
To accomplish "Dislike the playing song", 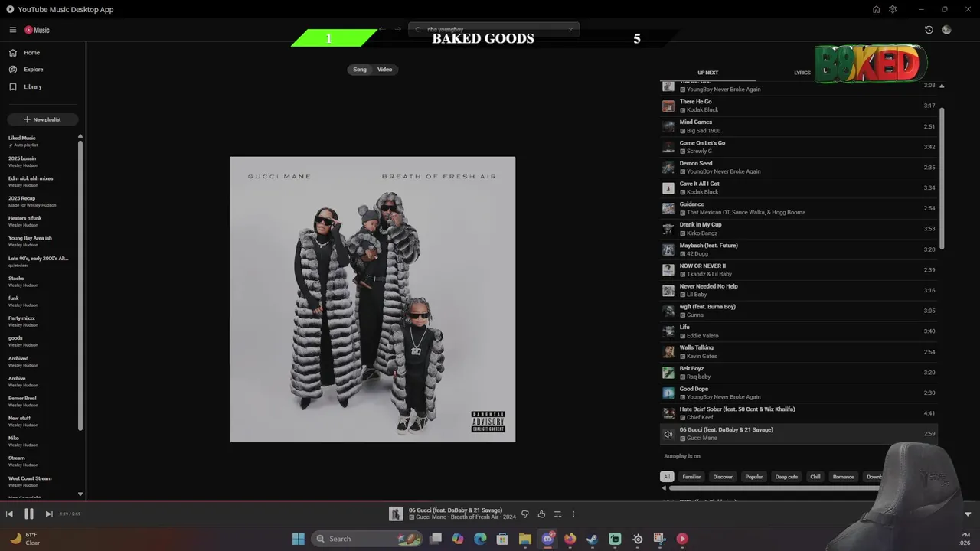I will coord(525,514).
